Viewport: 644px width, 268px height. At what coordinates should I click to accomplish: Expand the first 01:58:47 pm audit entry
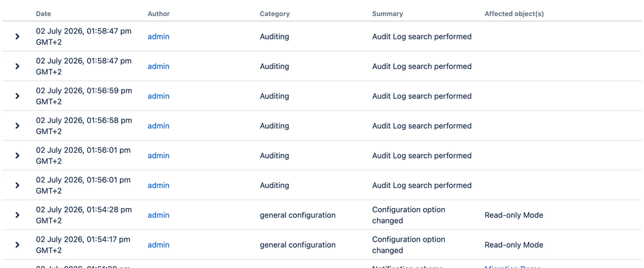(17, 37)
